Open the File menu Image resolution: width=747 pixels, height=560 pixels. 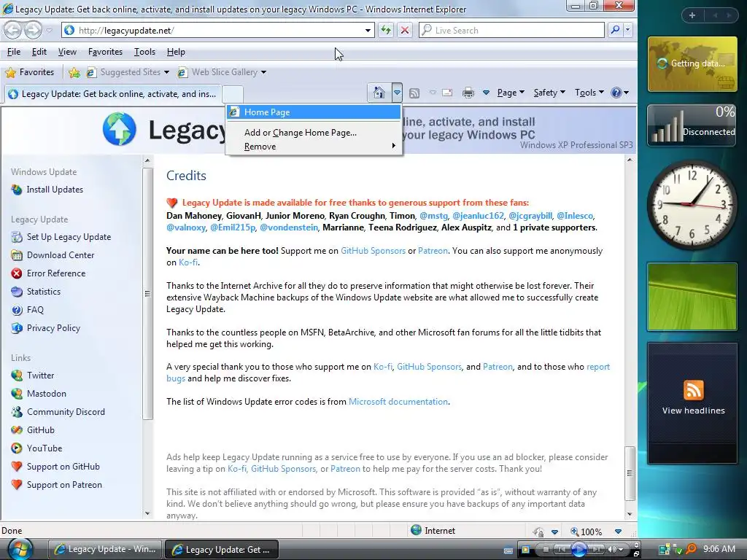tap(14, 52)
